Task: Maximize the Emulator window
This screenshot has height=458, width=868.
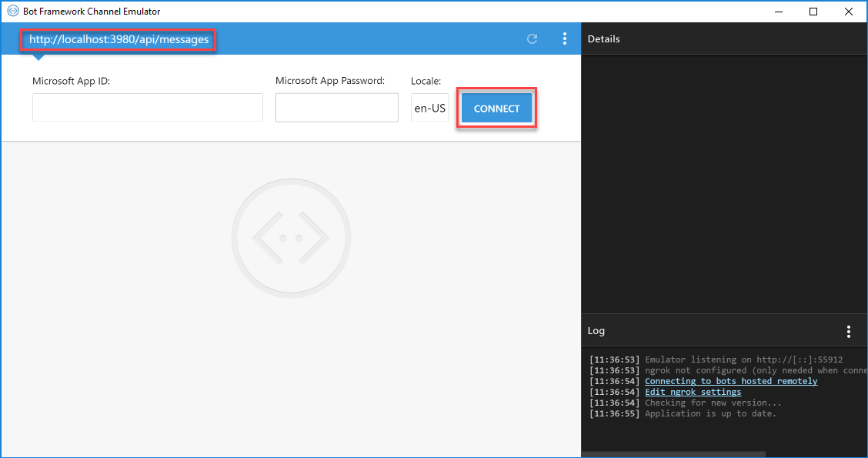Action: coord(813,11)
